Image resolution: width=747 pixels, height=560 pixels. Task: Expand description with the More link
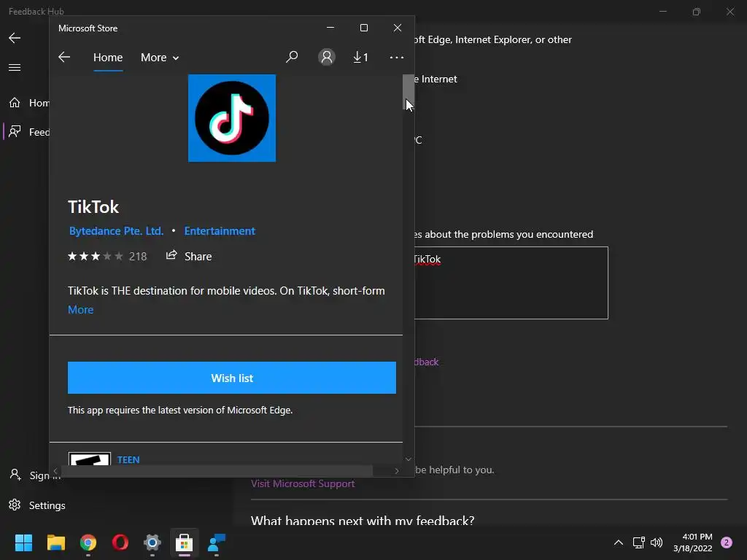[x=80, y=309]
